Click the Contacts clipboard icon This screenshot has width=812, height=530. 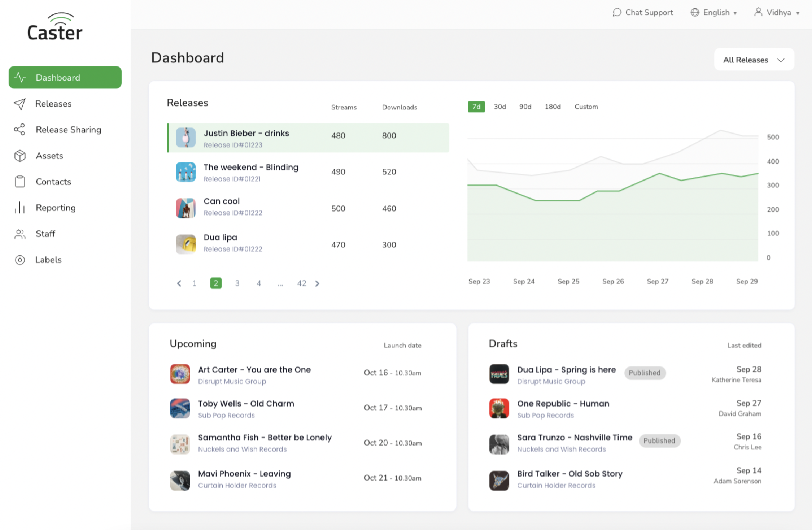click(20, 181)
